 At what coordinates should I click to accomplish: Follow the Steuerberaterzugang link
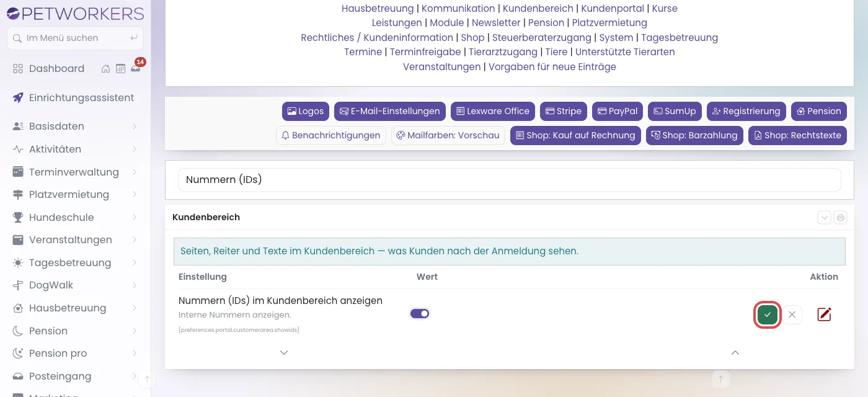[542, 37]
